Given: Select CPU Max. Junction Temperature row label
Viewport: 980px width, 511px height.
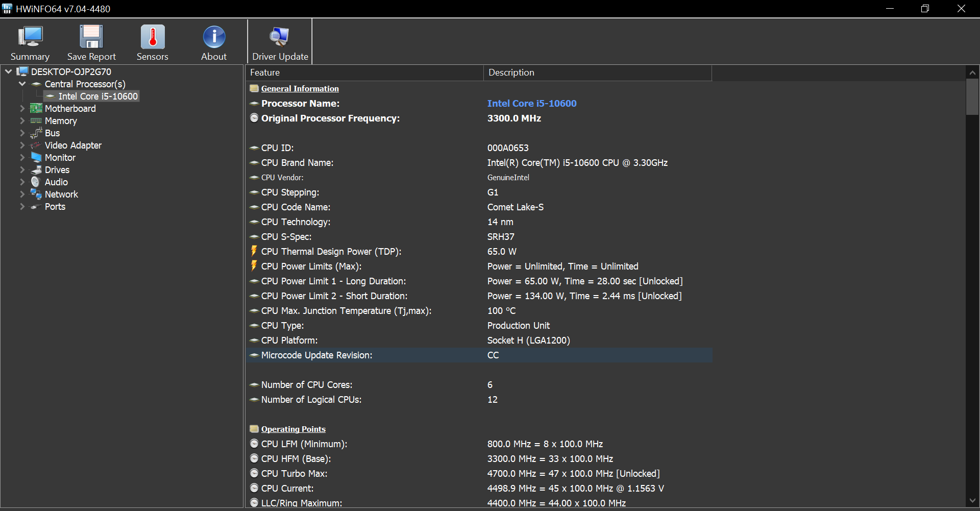Looking at the screenshot, I should (x=346, y=311).
